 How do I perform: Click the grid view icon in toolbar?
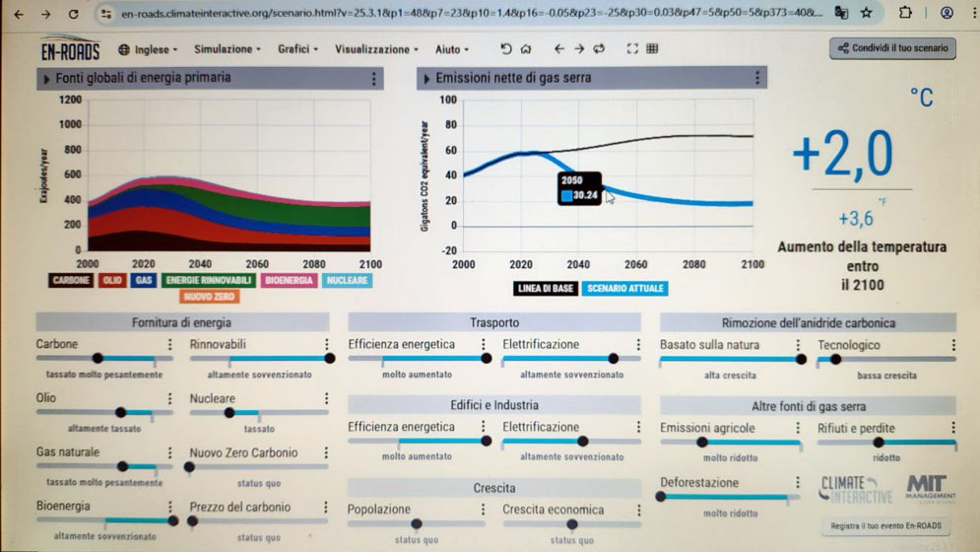pyautogui.click(x=652, y=49)
